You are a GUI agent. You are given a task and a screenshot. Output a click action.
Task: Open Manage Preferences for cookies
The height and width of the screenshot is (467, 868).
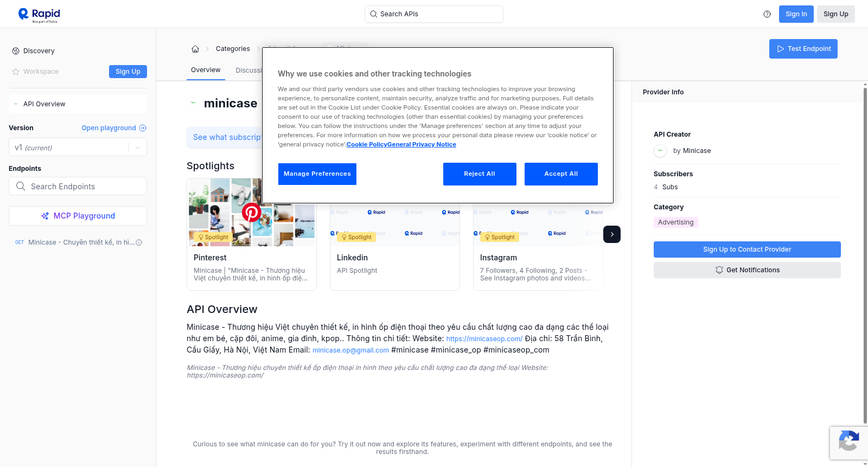[x=317, y=174]
